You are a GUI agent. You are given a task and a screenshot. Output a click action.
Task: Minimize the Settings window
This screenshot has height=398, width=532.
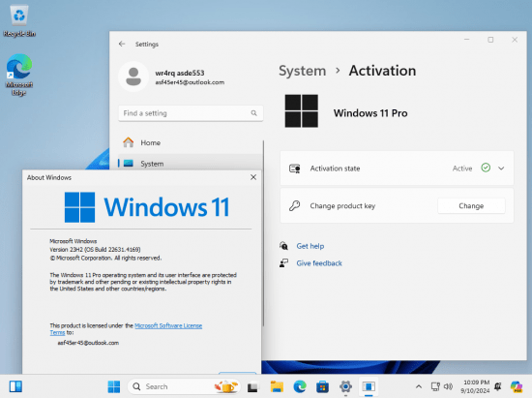[467, 40]
